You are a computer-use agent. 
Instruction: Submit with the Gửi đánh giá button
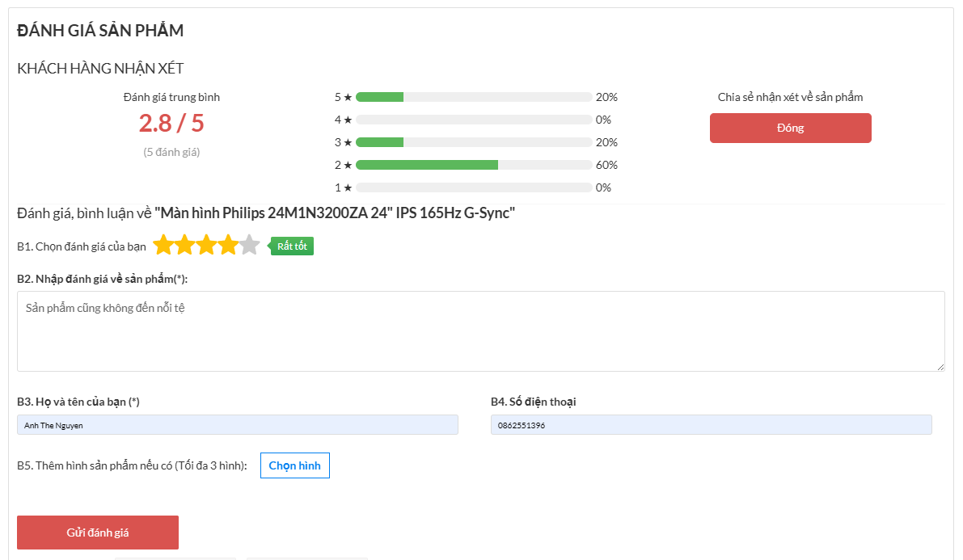coord(98,533)
